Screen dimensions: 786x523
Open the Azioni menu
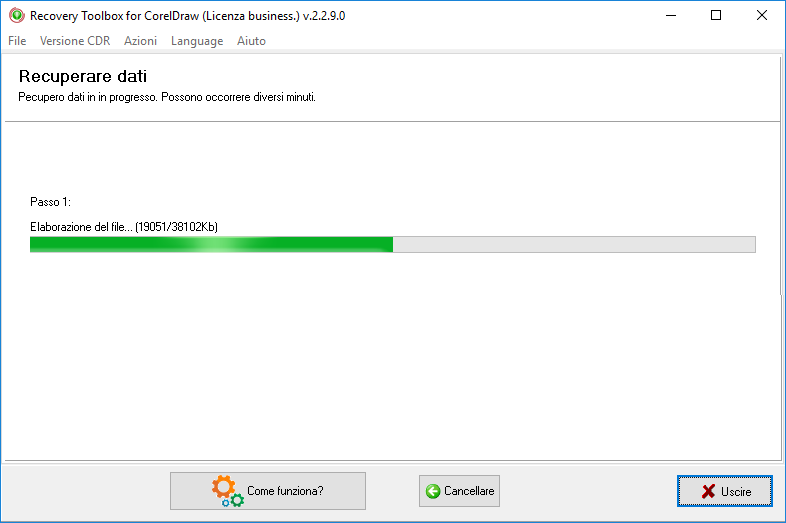140,41
